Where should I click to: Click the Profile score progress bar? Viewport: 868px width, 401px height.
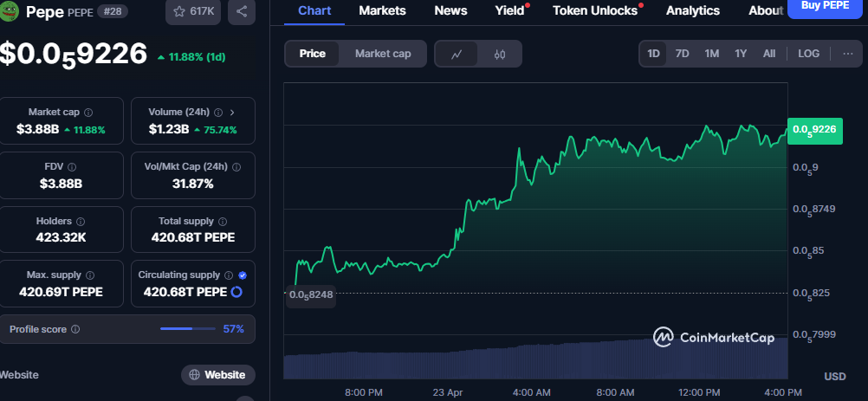(x=188, y=329)
